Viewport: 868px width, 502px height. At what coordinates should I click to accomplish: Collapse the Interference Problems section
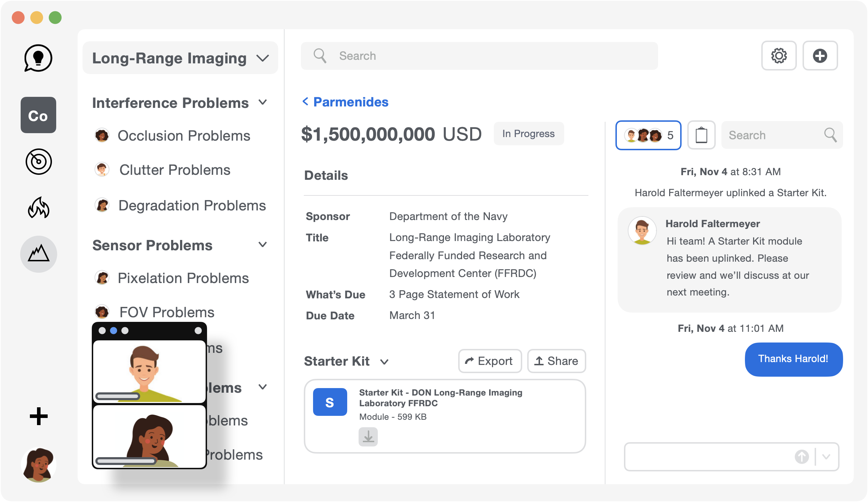coord(263,103)
